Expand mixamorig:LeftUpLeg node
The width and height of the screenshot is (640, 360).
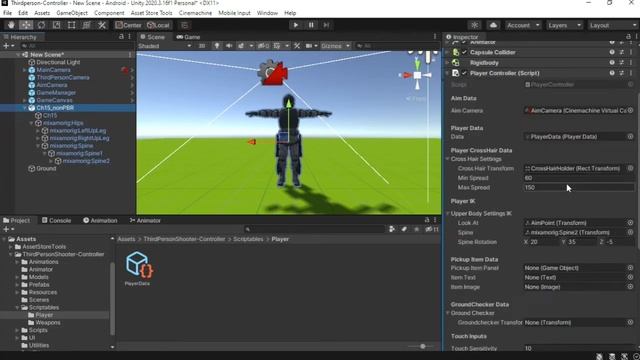click(38, 131)
